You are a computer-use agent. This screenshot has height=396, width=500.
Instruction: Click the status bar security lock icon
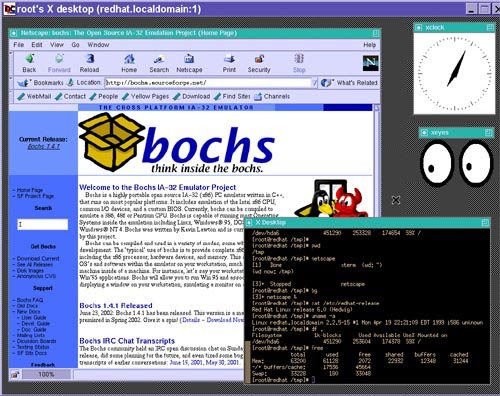(15, 375)
